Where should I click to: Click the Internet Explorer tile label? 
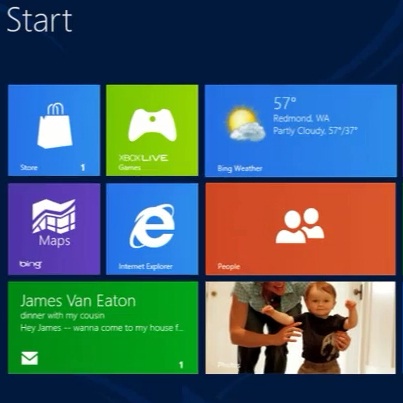145,266
